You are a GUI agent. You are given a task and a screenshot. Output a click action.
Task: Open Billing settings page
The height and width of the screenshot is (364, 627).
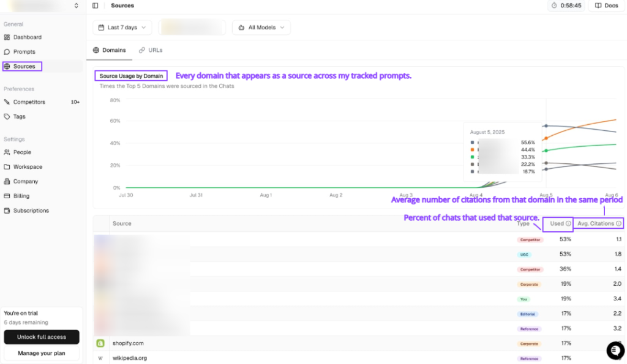tap(21, 196)
